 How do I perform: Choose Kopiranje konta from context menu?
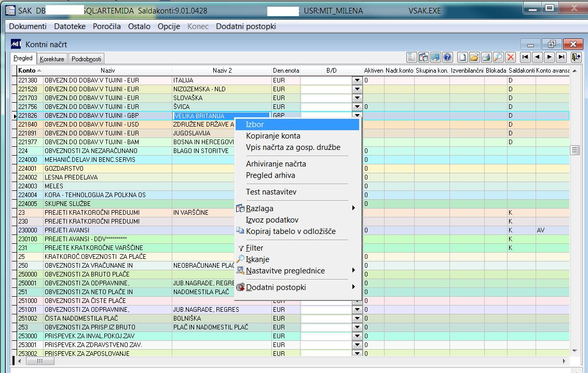click(x=273, y=136)
